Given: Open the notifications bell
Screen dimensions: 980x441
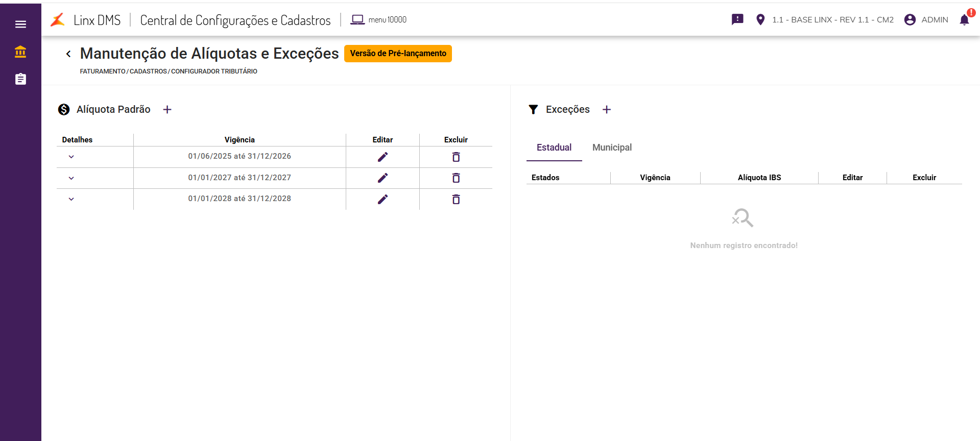Looking at the screenshot, I should (964, 20).
